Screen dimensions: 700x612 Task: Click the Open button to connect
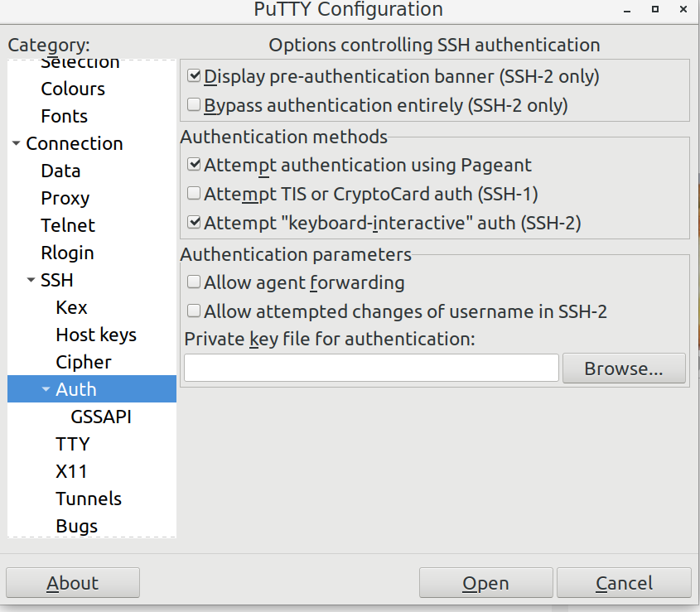point(485,582)
